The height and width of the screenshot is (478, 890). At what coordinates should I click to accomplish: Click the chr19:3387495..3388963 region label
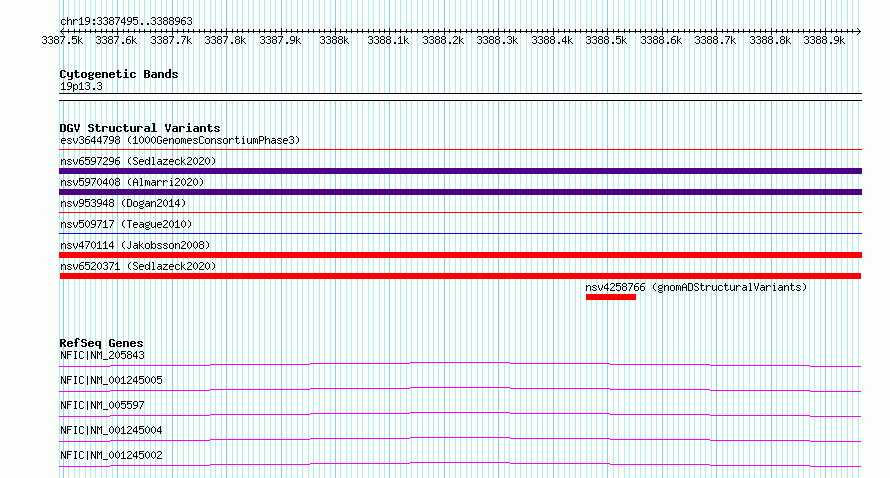[126, 21]
